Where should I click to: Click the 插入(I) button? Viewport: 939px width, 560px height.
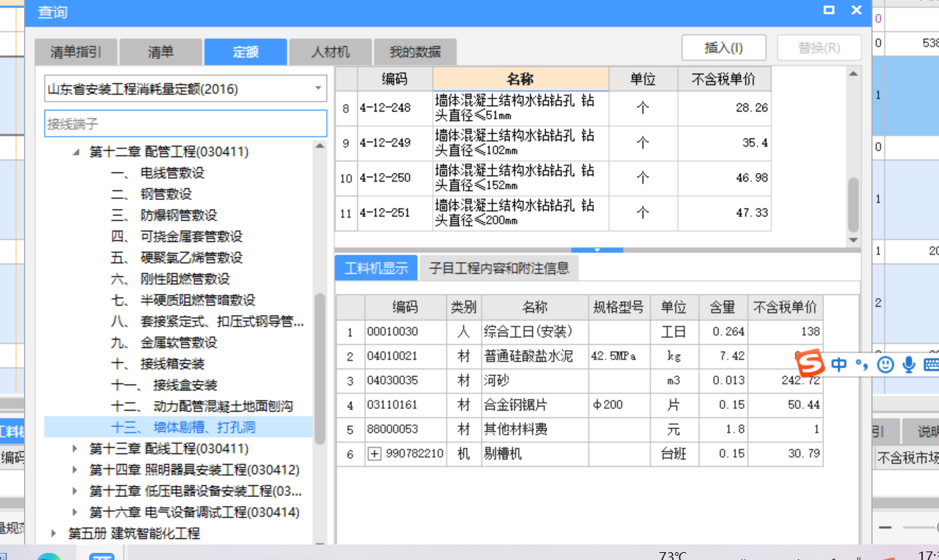724,48
